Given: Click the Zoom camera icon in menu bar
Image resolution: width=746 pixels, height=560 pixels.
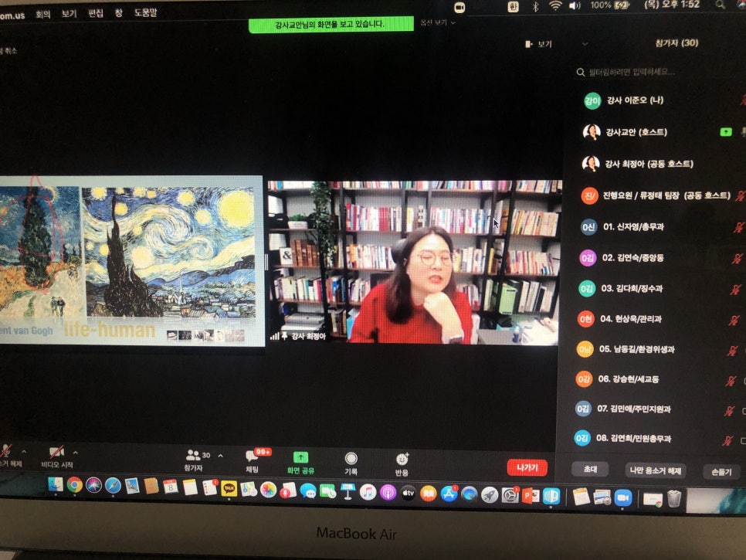Looking at the screenshot, I should (x=459, y=8).
